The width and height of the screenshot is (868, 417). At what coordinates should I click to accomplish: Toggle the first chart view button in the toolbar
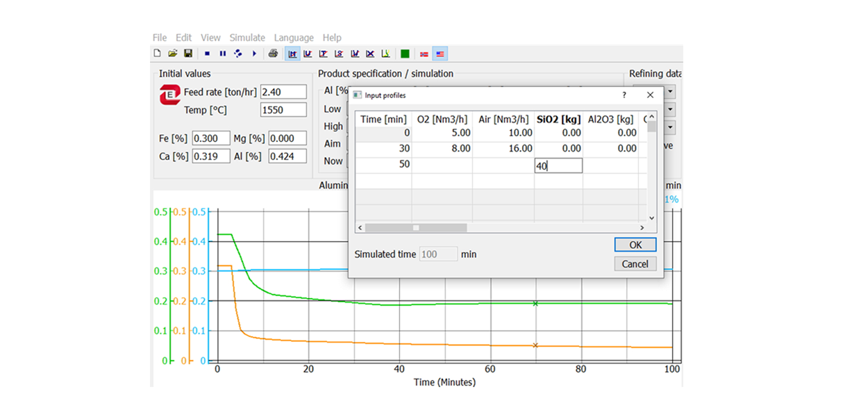pos(292,54)
